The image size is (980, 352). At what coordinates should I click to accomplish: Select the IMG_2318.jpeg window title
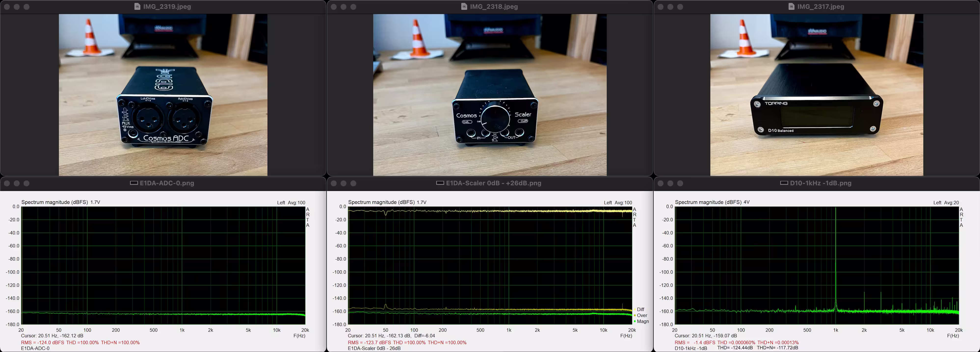click(x=494, y=6)
